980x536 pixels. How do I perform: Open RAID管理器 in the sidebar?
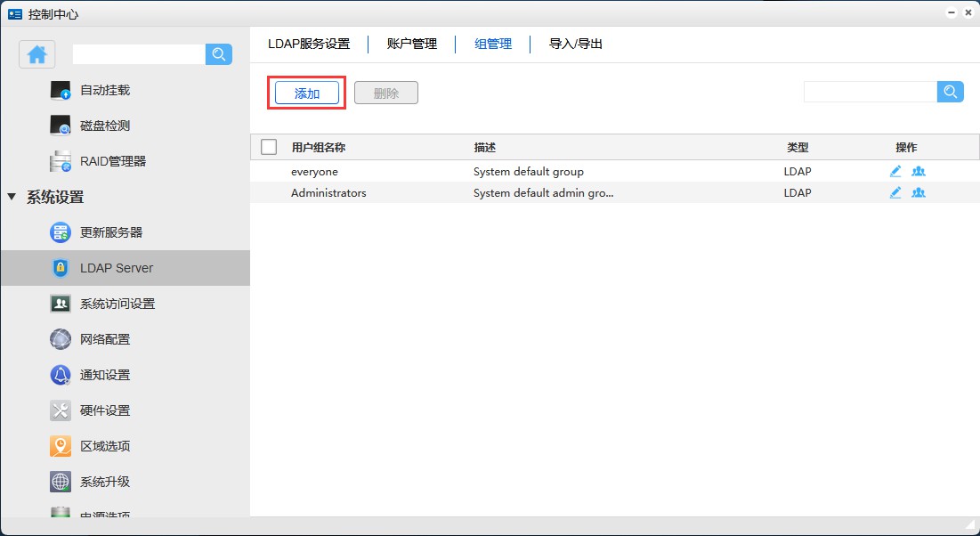point(112,161)
